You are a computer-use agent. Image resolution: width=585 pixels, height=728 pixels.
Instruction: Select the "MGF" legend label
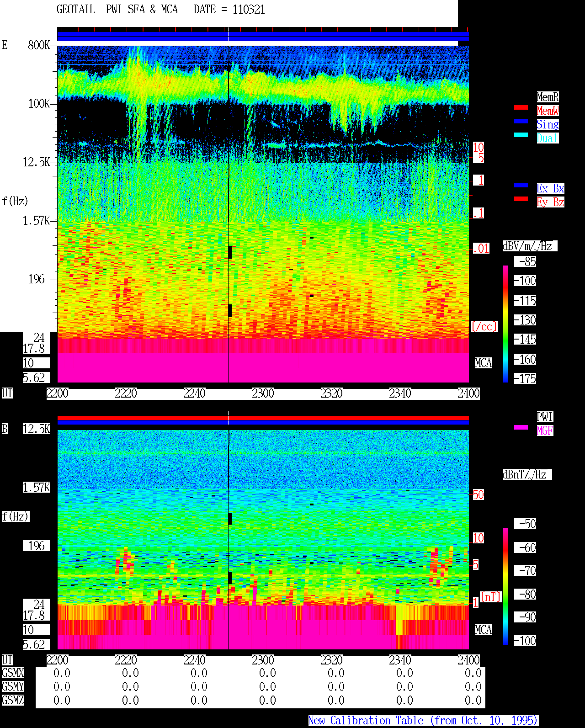(x=545, y=430)
